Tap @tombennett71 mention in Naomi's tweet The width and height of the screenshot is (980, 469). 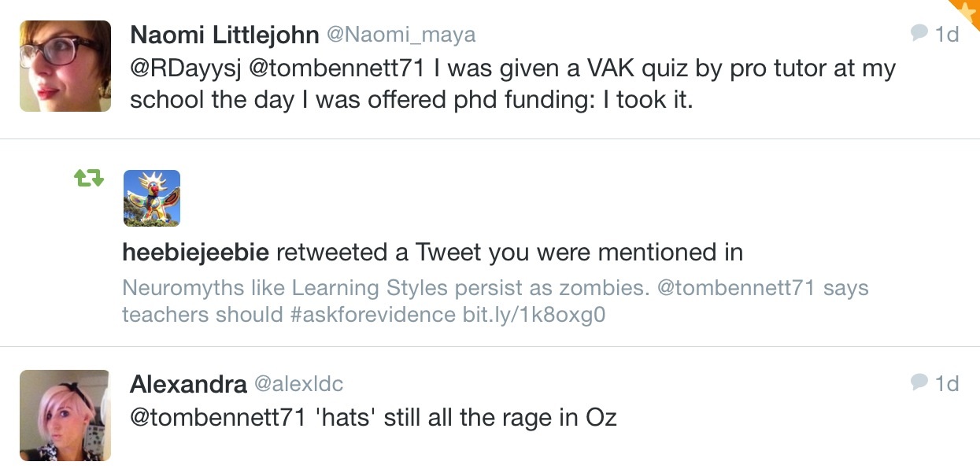tap(336, 68)
